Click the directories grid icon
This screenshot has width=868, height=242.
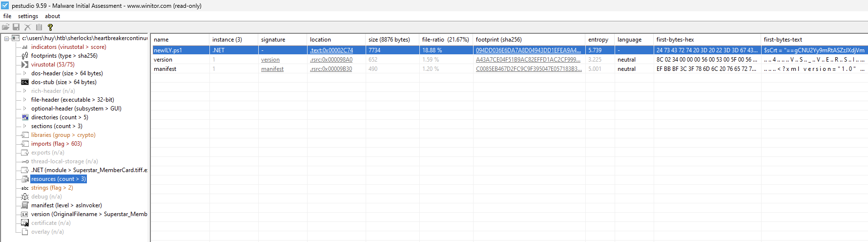tap(25, 117)
